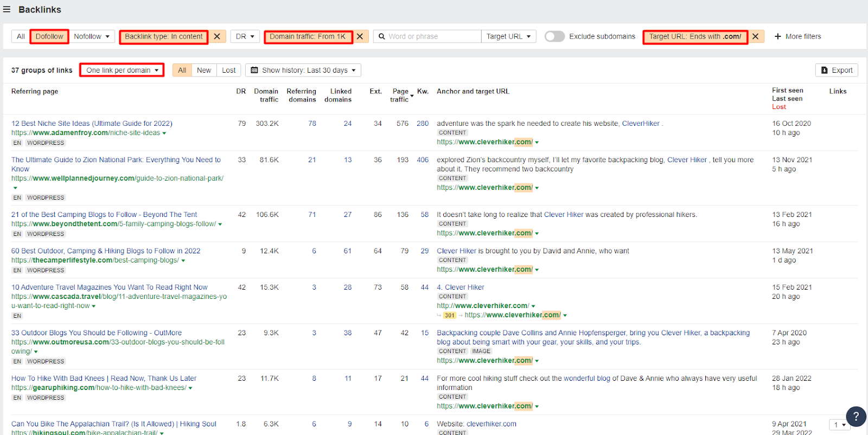Expand the gearuphiking.com URL caret
Screen dimensions: 868x435
point(190,388)
